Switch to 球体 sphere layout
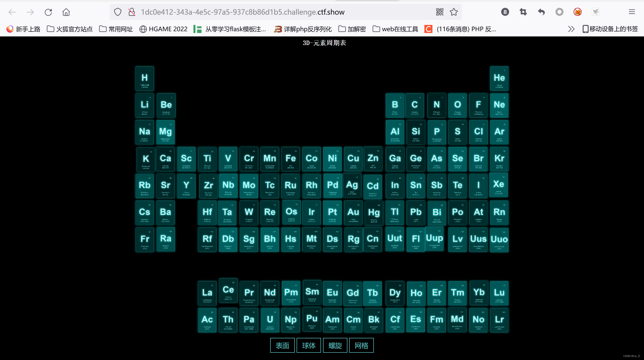Screen dimensions: 644x360 click(309, 345)
